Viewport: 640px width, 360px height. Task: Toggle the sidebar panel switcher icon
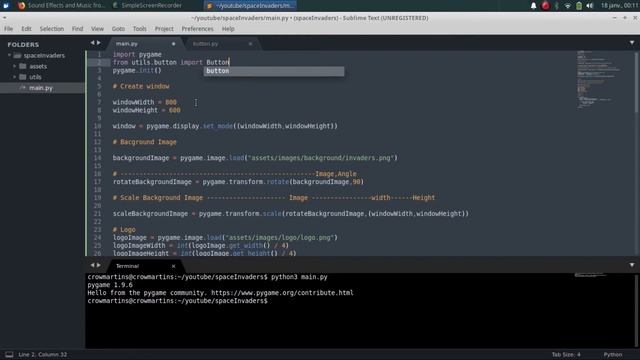9,355
